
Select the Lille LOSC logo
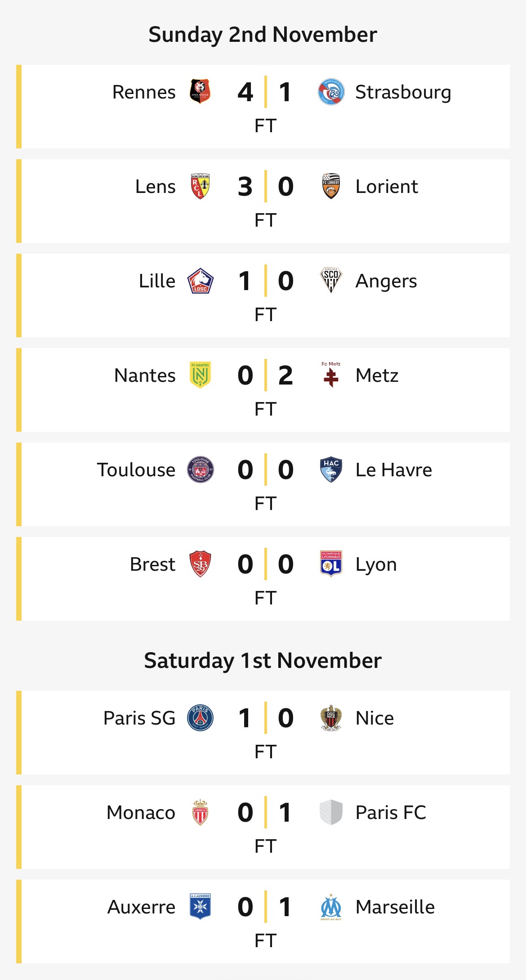pyautogui.click(x=200, y=281)
